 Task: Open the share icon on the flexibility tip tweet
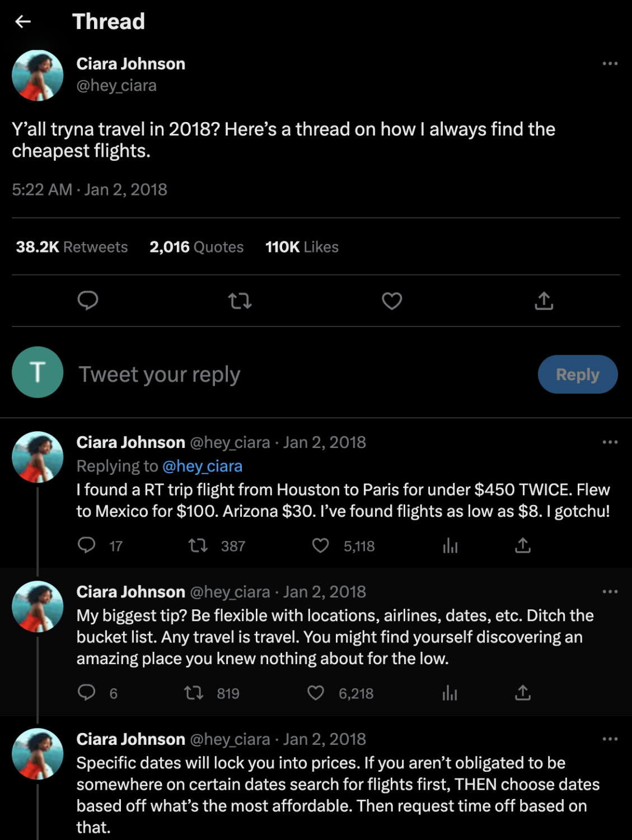point(524,693)
